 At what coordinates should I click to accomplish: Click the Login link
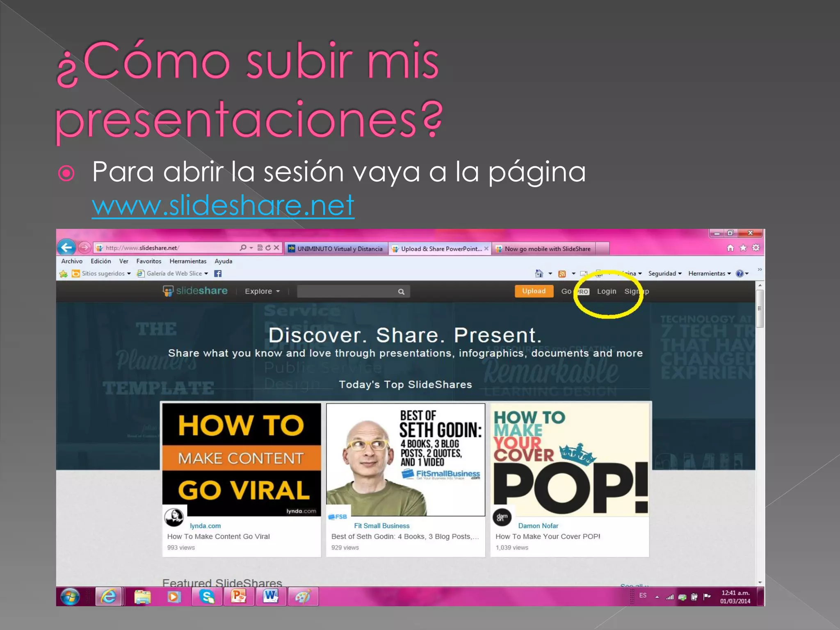[607, 291]
